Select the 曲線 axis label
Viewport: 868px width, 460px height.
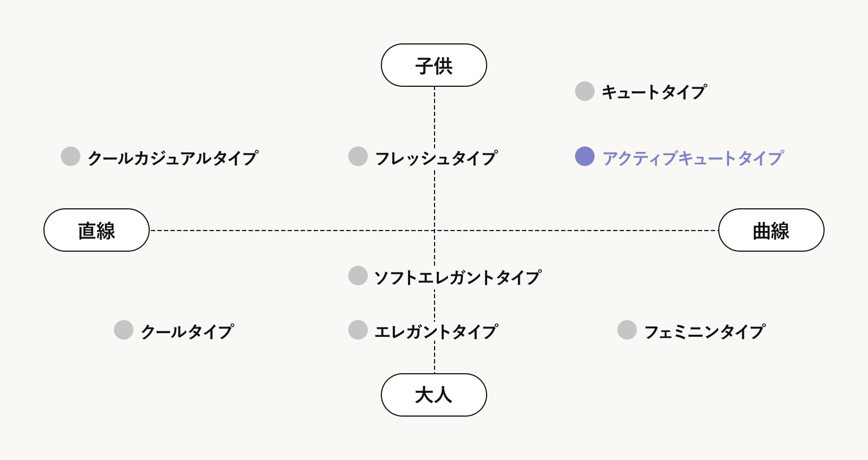(771, 230)
